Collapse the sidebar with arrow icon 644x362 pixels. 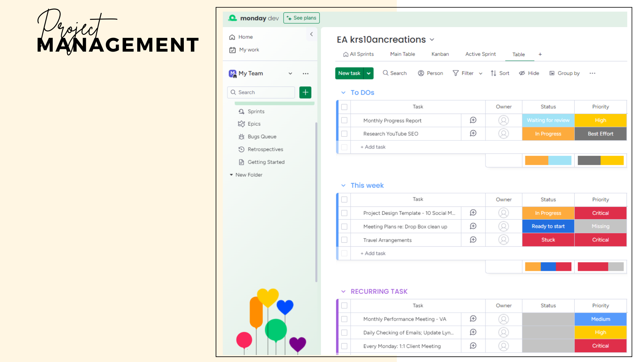click(311, 34)
